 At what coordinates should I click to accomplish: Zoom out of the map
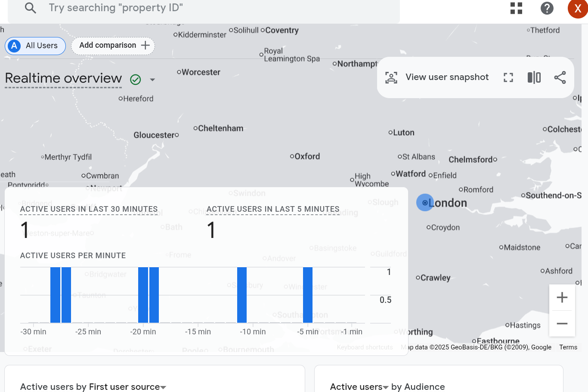(562, 324)
